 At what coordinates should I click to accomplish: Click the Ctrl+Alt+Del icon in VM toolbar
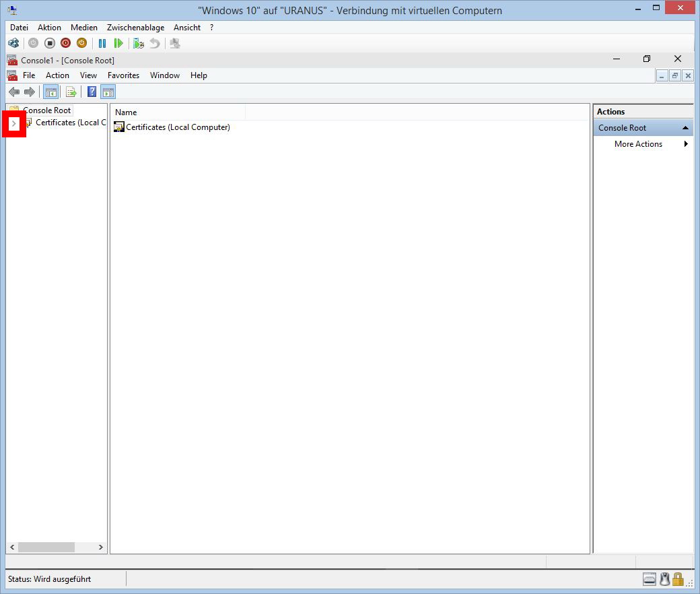point(13,43)
